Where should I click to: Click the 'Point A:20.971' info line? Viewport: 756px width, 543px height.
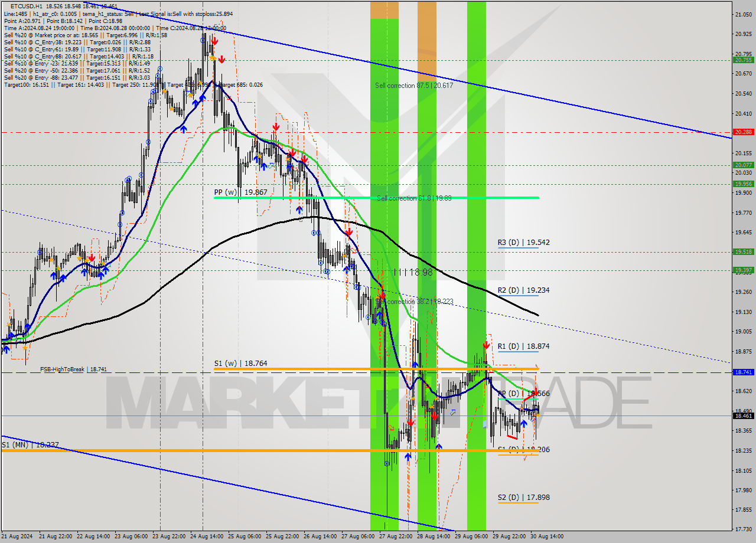pyautogui.click(x=64, y=21)
